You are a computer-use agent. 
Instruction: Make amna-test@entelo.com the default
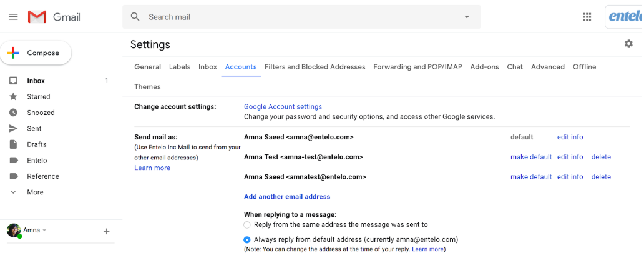pos(531,157)
